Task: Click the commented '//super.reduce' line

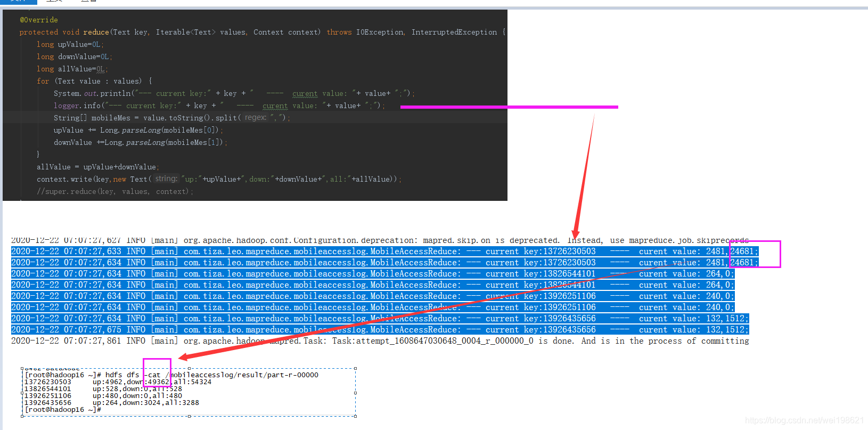Action: coord(115,191)
